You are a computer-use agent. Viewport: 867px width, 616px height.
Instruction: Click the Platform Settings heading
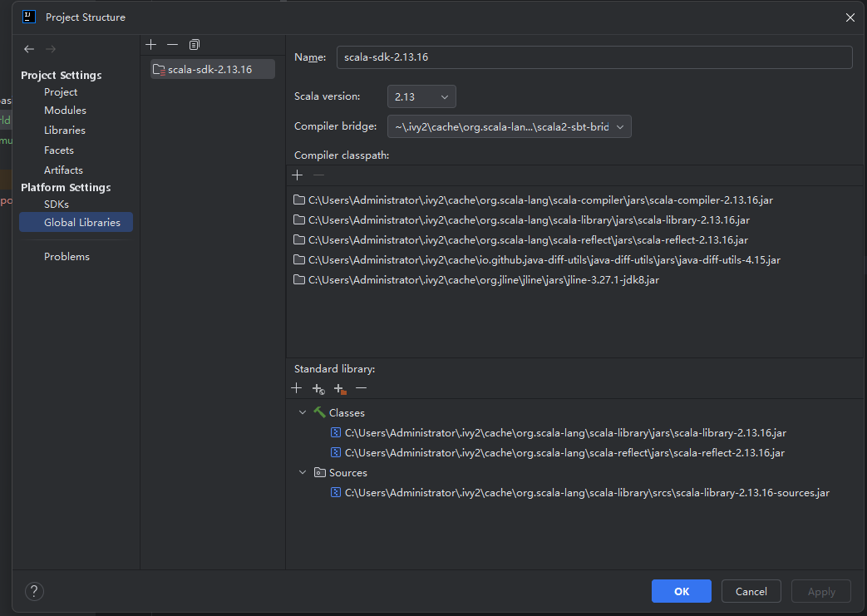66,187
